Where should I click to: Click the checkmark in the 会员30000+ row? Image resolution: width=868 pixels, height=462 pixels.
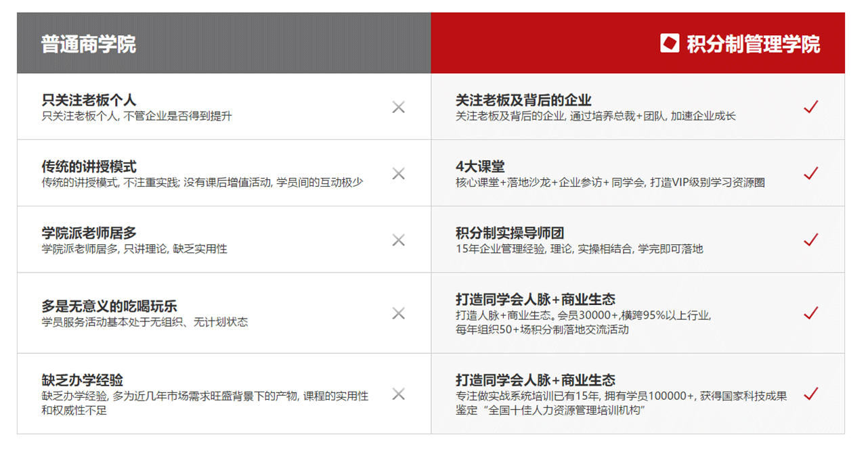click(x=810, y=313)
